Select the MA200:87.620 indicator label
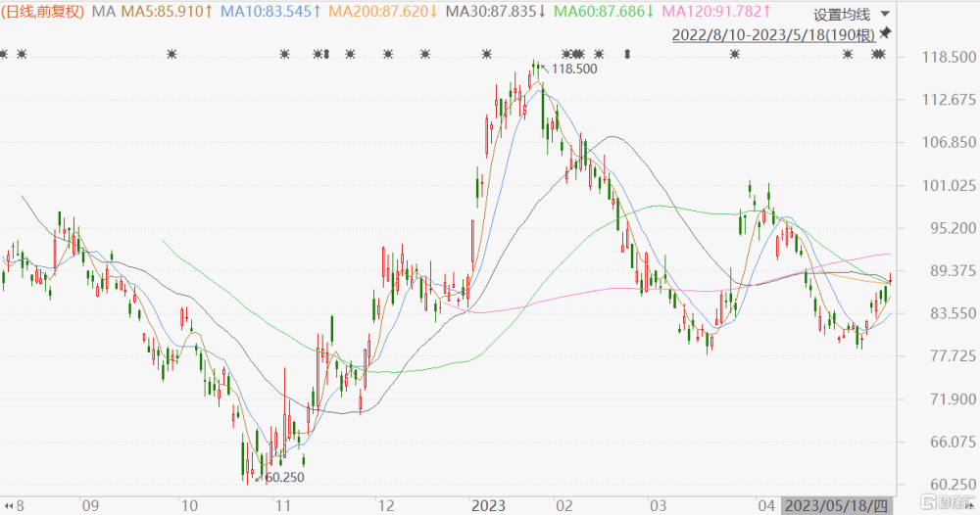 coord(383,11)
